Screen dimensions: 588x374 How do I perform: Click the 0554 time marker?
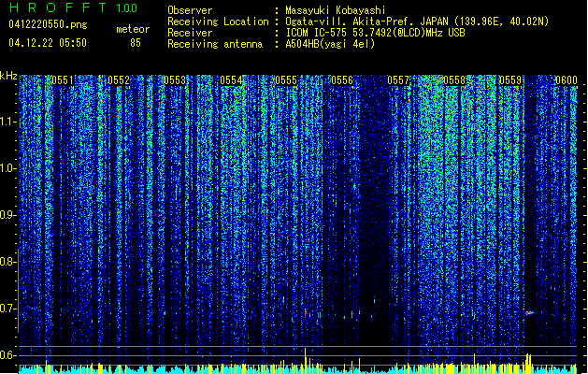coord(231,80)
